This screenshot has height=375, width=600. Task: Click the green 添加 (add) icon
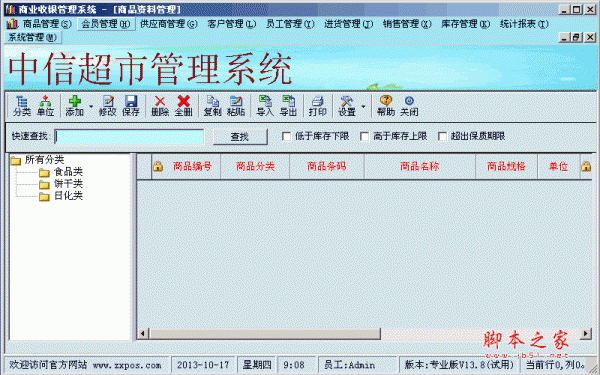75,106
